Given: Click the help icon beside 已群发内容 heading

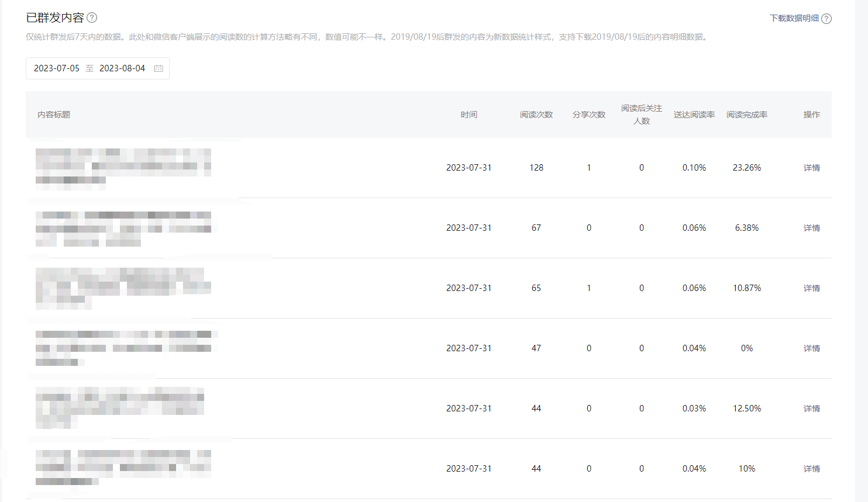Looking at the screenshot, I should click(92, 18).
